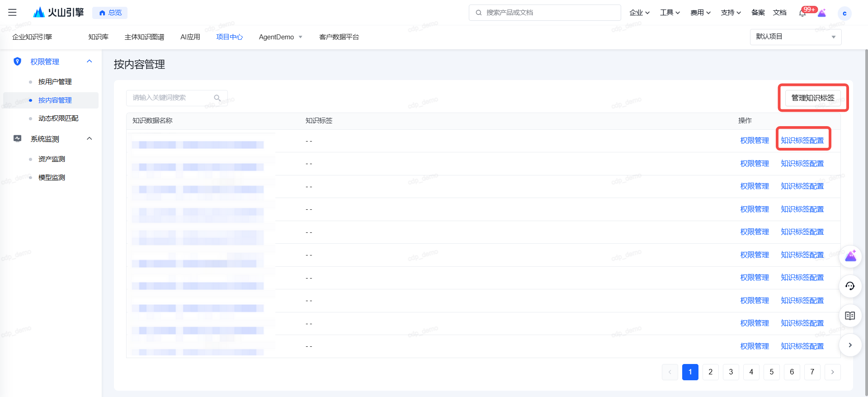Collapse the 权限管理 sidebar section
Viewport: 868px width, 397px height.
tap(90, 61)
